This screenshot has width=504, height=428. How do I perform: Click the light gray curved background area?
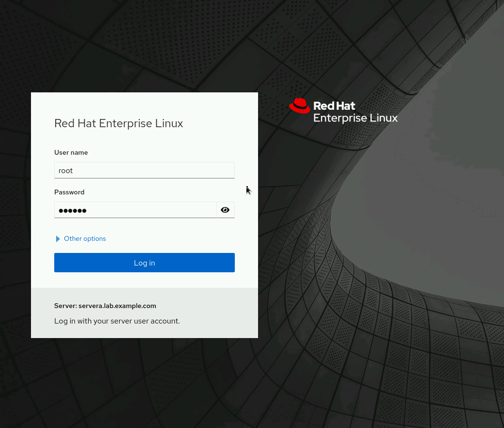(x=436, y=193)
